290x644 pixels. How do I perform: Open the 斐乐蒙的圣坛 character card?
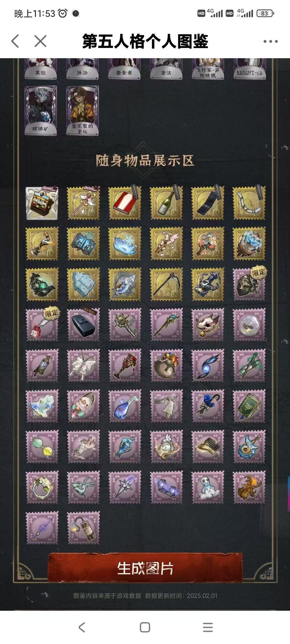pos(82,111)
